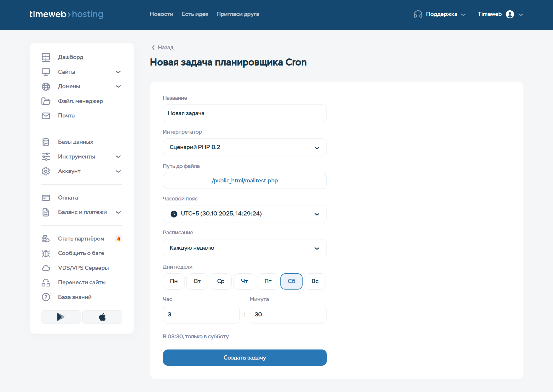The height and width of the screenshot is (392, 553).
Task: Click the Mail envelope icon
Action: coord(46,116)
